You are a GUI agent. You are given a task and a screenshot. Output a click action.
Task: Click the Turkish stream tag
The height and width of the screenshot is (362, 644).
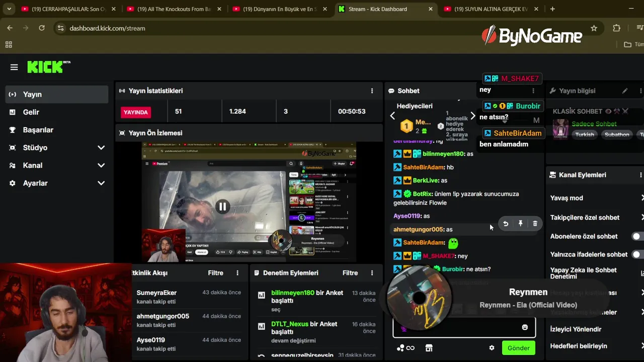(x=585, y=135)
